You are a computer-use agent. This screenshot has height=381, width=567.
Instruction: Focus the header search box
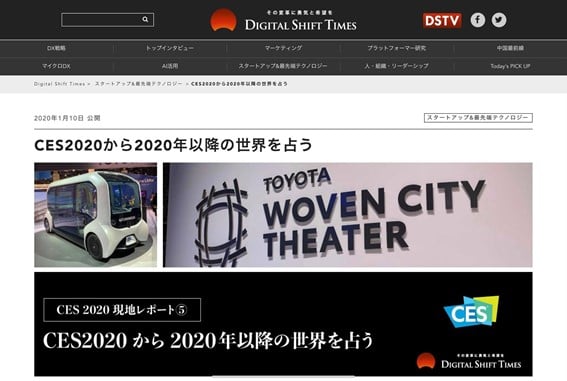[107, 20]
